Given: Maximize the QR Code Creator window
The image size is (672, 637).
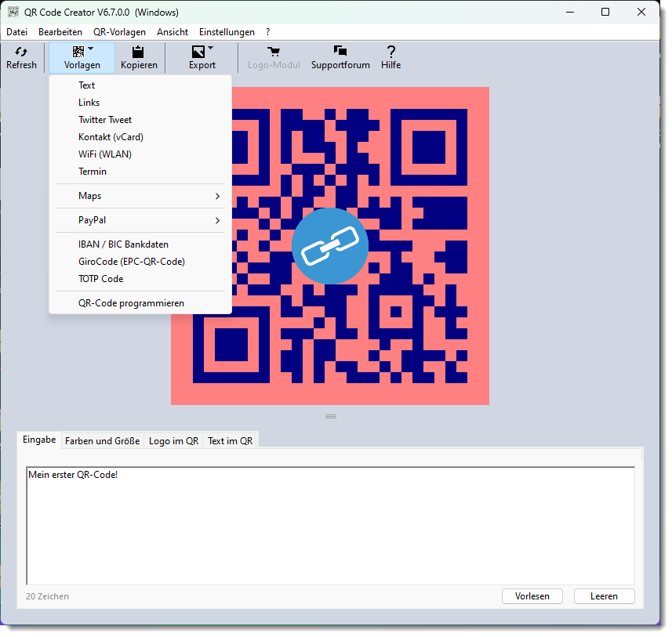Looking at the screenshot, I should 605,12.
